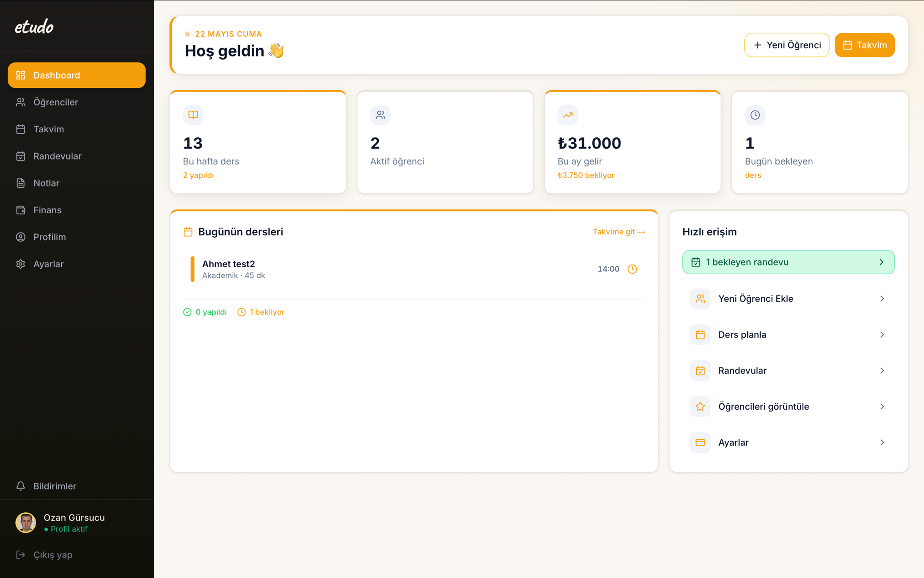This screenshot has width=924, height=578.
Task: Click the Ozan Gürsucu user name
Action: point(74,517)
